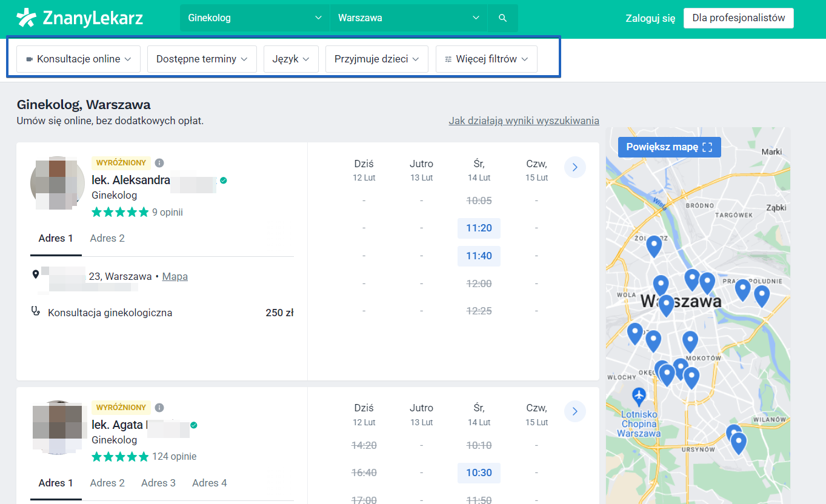Click the Lotnisko Chopina airport map marker
Image resolution: width=826 pixels, height=504 pixels.
point(639,397)
